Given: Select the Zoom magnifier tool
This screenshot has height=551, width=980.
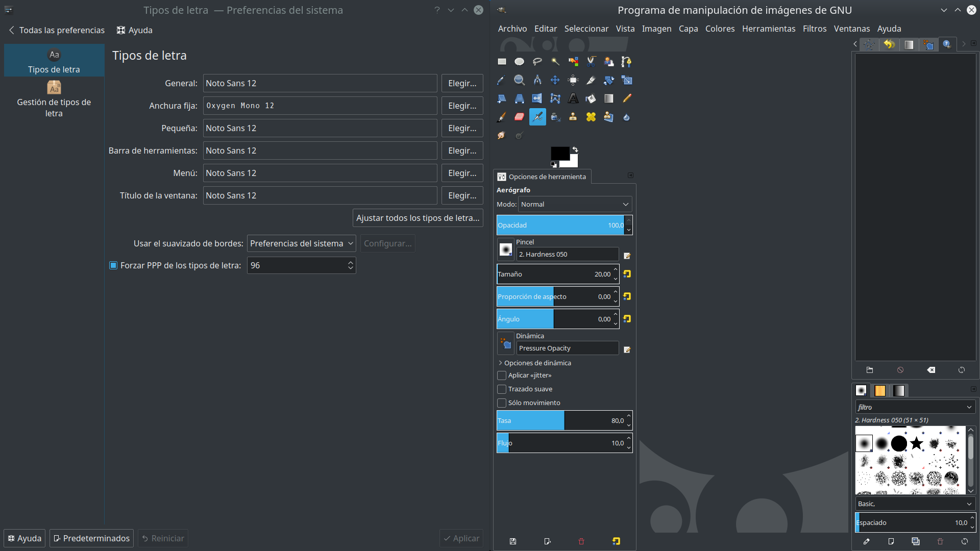Looking at the screenshot, I should coord(520,80).
